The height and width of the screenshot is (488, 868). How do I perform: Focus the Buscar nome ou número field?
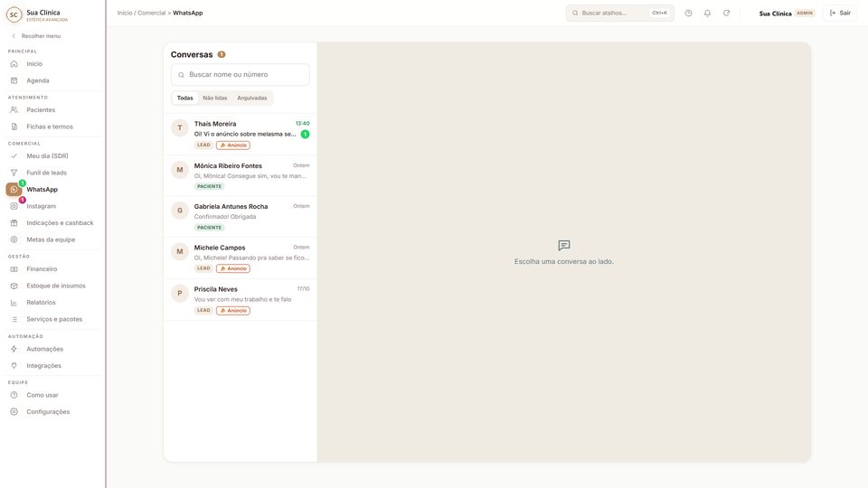[x=241, y=75]
